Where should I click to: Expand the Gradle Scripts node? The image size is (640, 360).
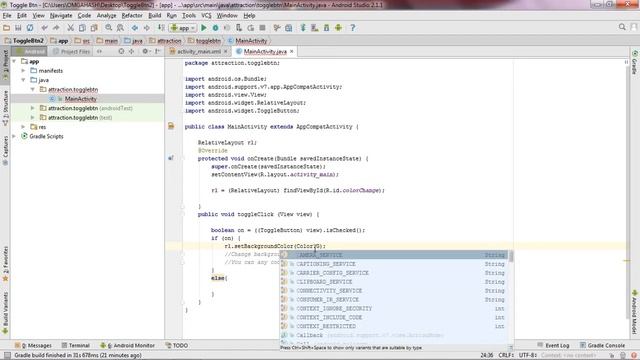click(14, 136)
